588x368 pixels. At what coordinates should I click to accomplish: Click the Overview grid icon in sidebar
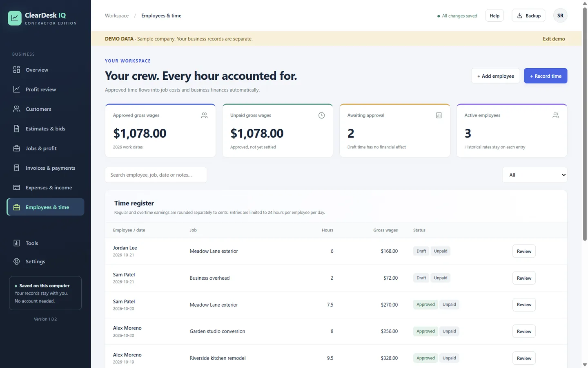coord(16,70)
